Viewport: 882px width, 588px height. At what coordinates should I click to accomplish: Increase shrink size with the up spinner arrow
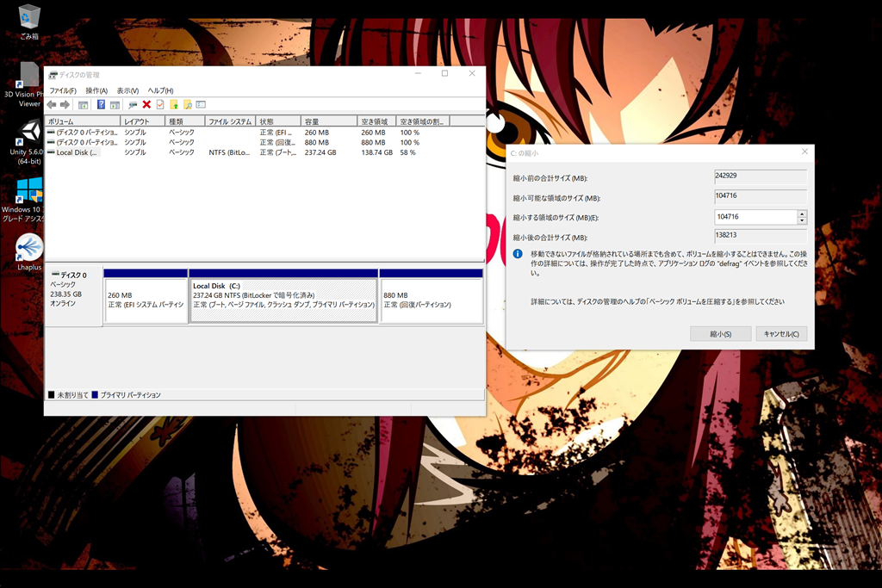coord(802,214)
